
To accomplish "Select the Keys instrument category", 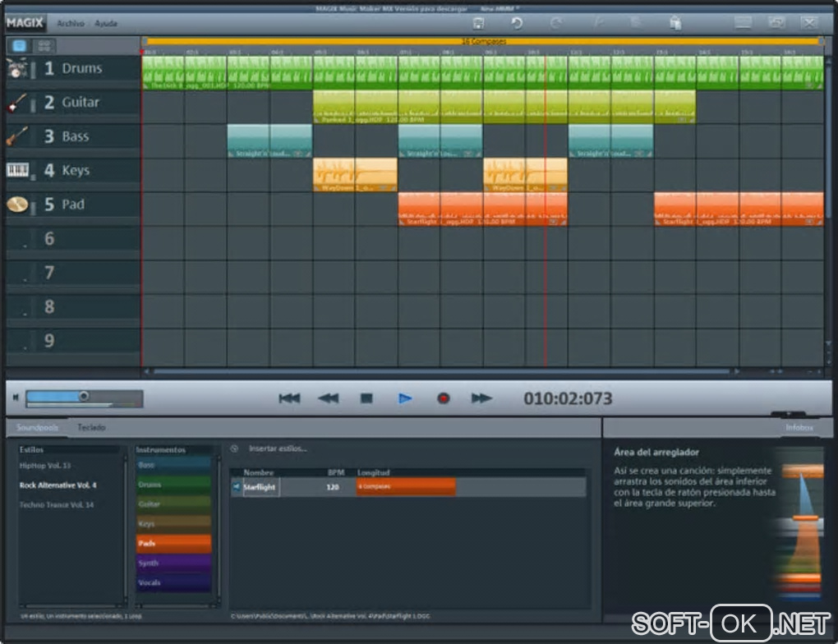I will [173, 524].
